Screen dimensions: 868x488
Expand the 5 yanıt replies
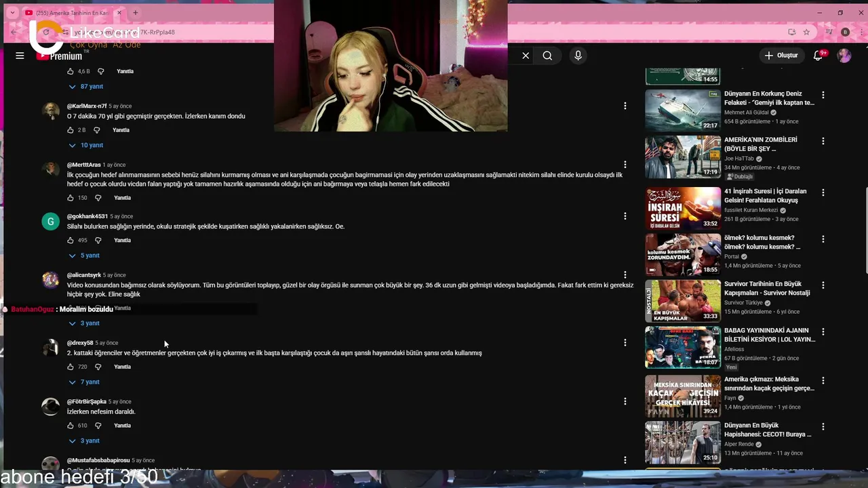click(x=84, y=256)
